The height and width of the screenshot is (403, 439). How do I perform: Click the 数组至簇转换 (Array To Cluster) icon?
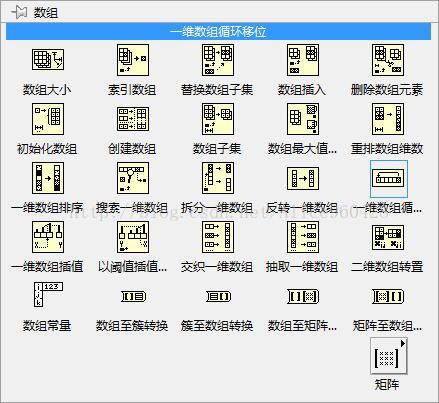[x=133, y=296]
